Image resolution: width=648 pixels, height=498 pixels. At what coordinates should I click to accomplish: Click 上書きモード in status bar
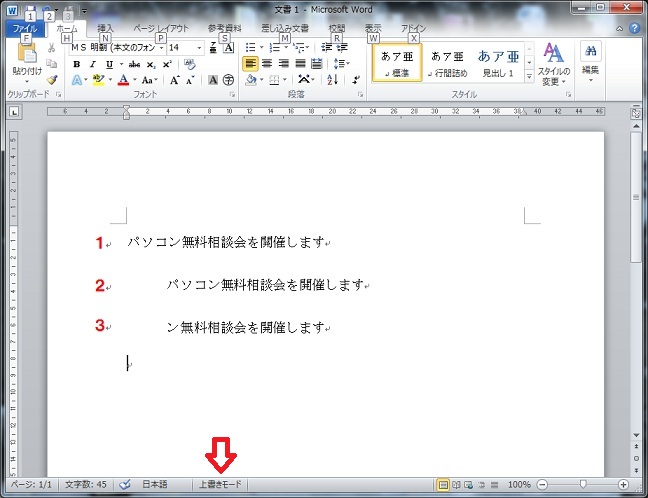[220, 484]
